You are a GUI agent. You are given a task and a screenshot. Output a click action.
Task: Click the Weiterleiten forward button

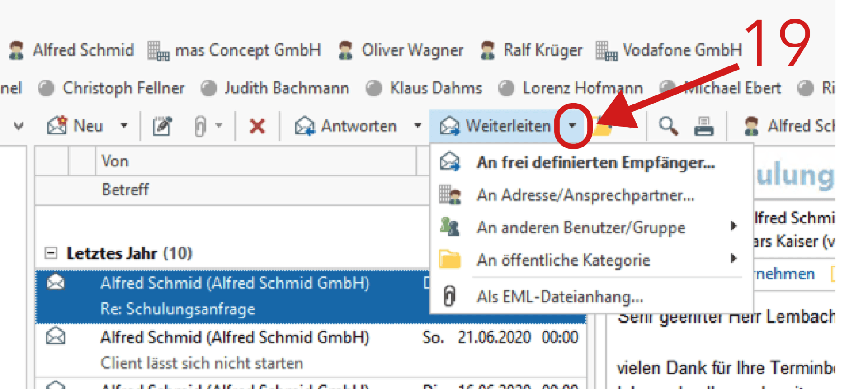[495, 126]
